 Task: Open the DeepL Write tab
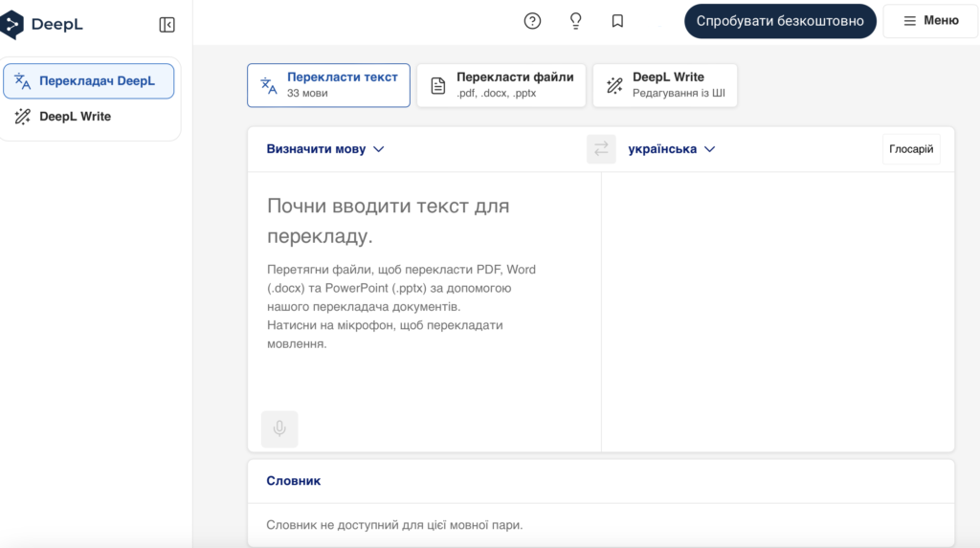(x=665, y=85)
